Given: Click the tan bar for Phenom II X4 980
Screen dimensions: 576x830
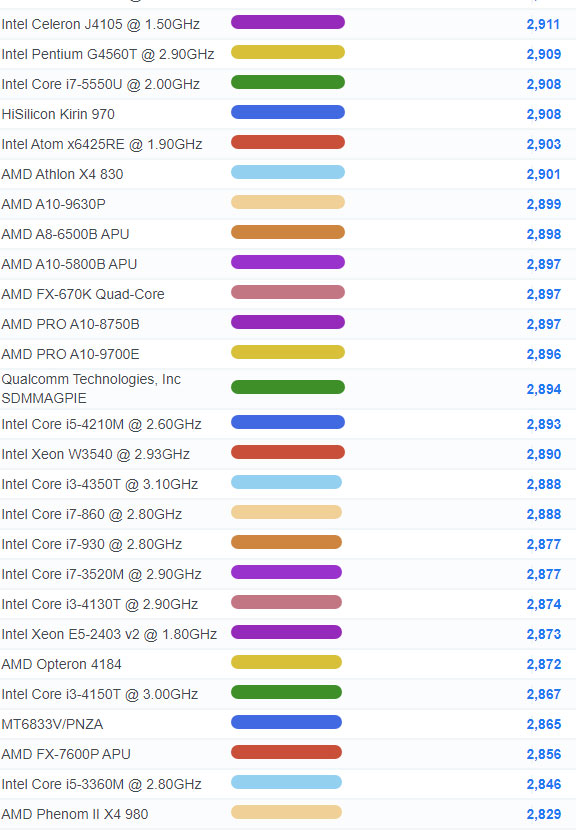Looking at the screenshot, I should [286, 812].
